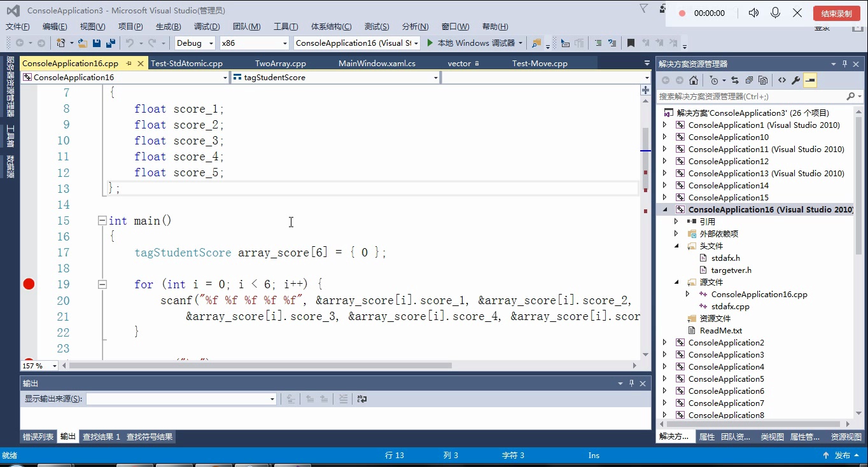
Task: Select targetver.h in Solution Explorer
Action: point(731,270)
